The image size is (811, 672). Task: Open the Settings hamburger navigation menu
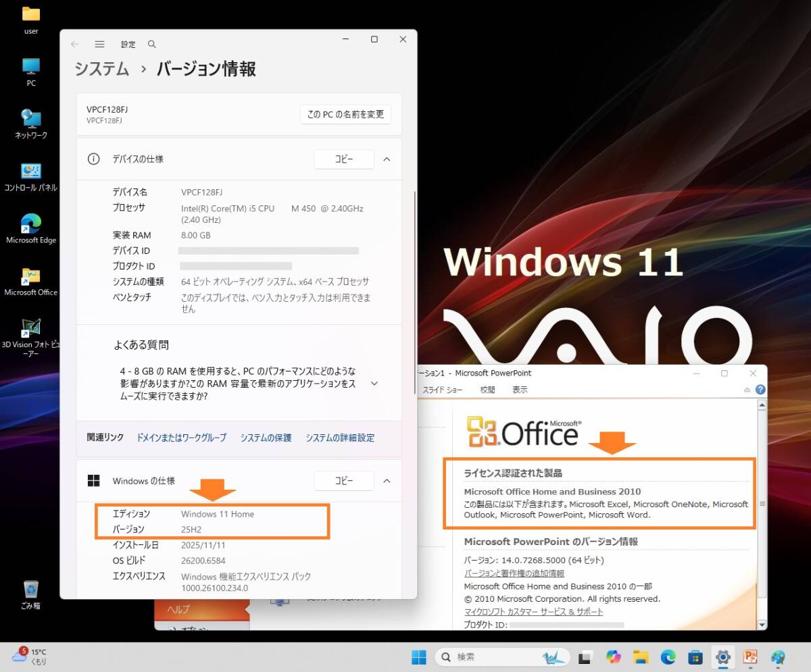pyautogui.click(x=99, y=44)
